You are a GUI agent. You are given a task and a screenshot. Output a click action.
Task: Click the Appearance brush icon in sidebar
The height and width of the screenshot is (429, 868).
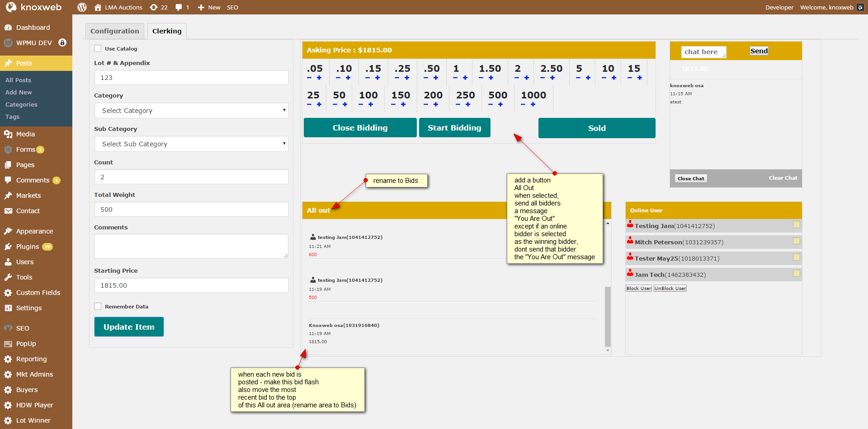pyautogui.click(x=8, y=231)
